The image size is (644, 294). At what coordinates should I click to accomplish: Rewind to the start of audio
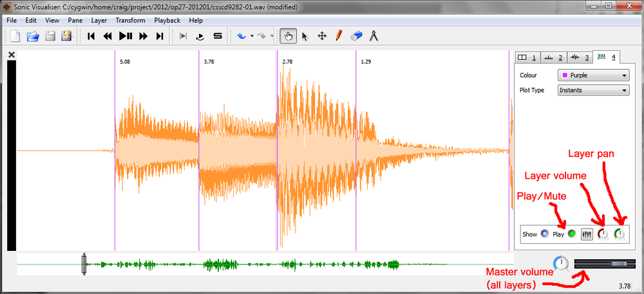[x=91, y=36]
